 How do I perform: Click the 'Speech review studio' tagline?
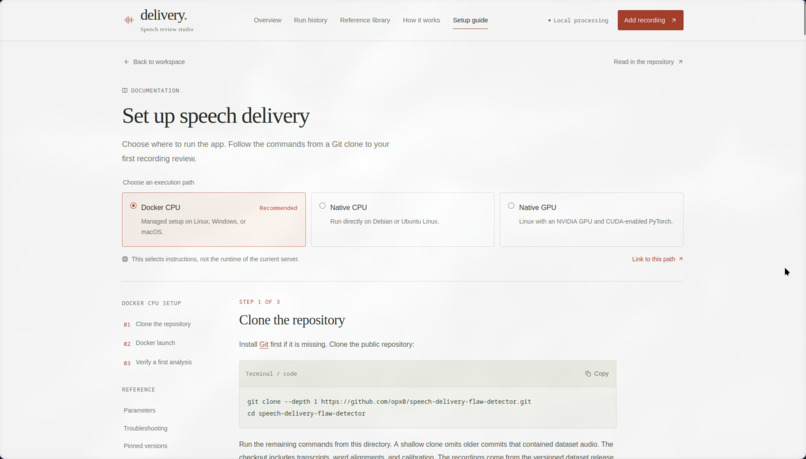pos(167,29)
